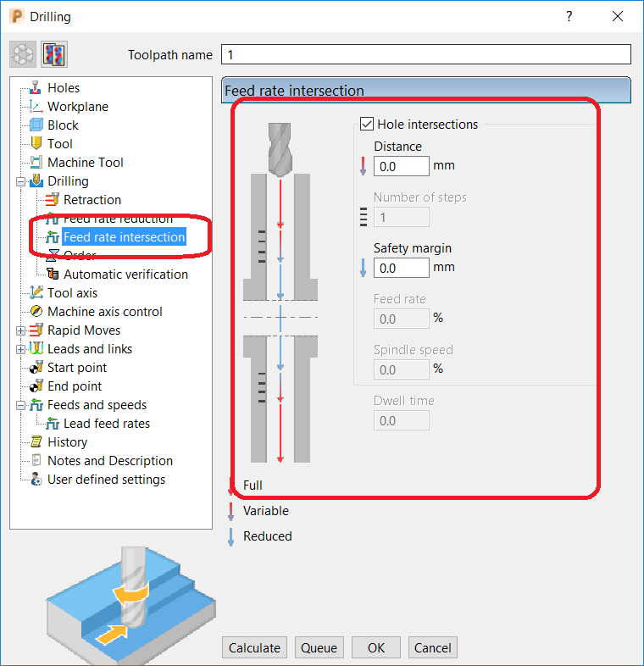The height and width of the screenshot is (666, 644).
Task: Open Notes and Description page
Action: (x=110, y=461)
